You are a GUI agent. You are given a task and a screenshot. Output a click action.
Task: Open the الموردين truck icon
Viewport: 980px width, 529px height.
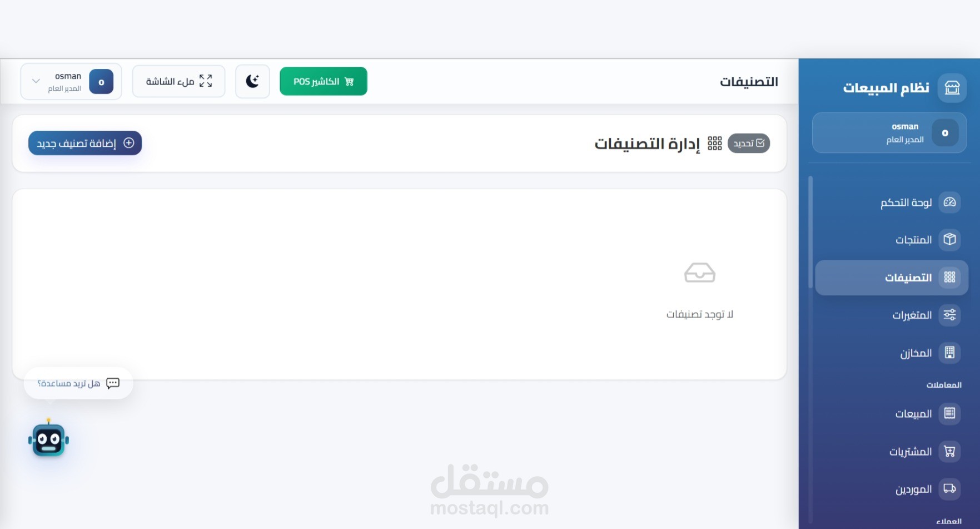949,489
